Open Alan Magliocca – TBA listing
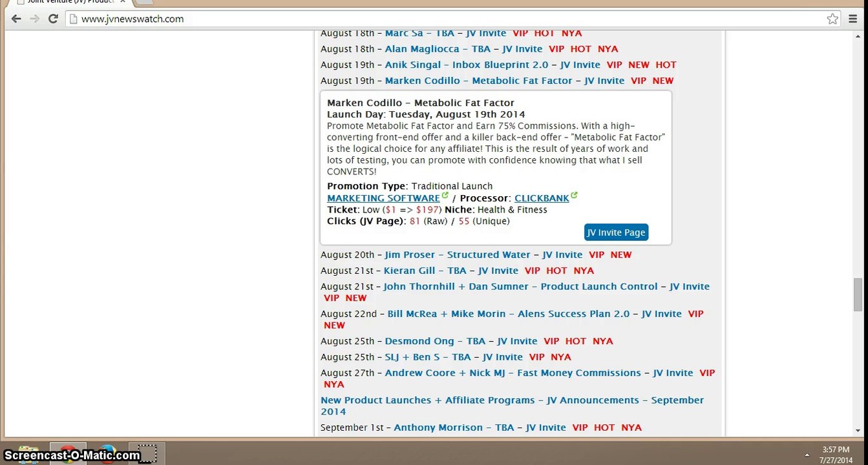 [x=438, y=49]
